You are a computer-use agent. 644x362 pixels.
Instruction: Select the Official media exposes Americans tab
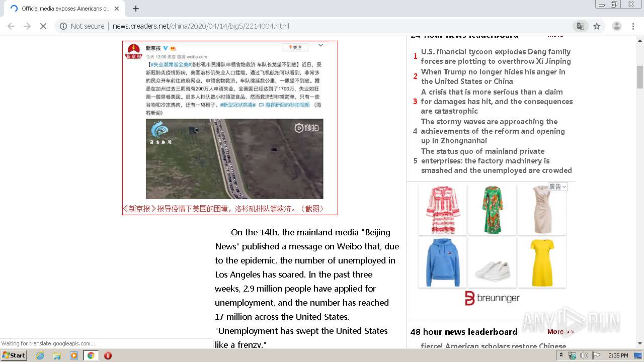point(64,9)
